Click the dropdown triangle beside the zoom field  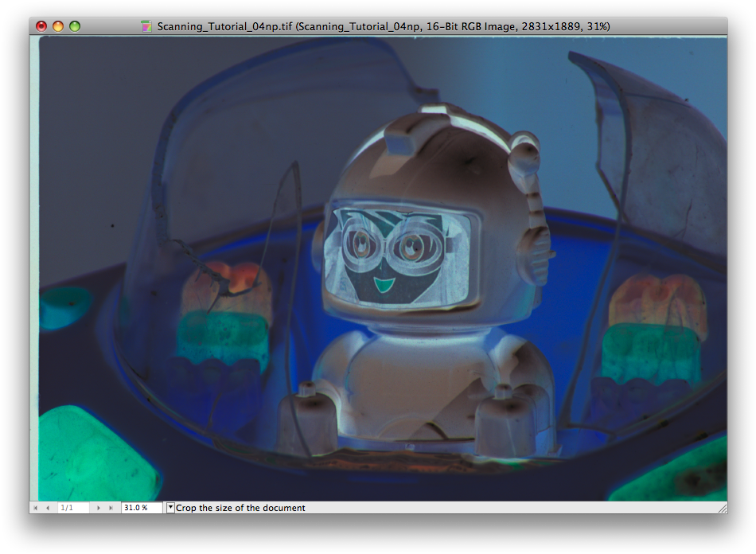pyautogui.click(x=170, y=507)
